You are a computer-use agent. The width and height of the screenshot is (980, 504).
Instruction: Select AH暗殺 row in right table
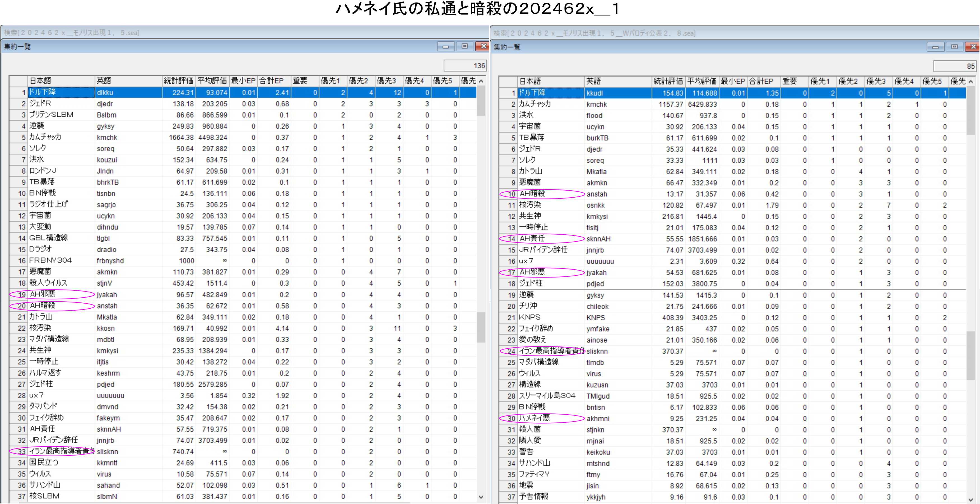732,194
